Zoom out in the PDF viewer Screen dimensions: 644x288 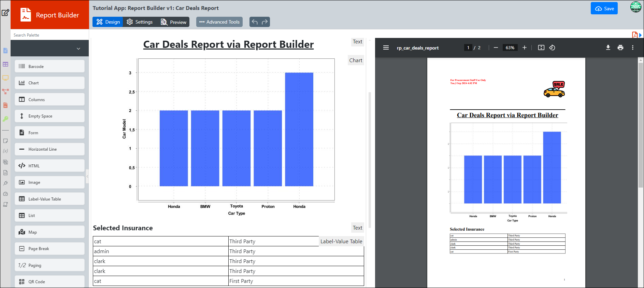click(x=496, y=47)
